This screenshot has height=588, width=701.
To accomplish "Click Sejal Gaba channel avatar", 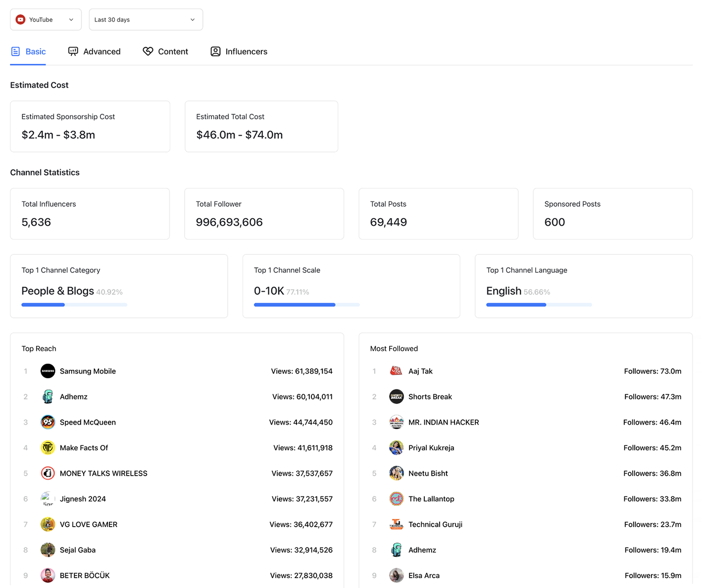I will tap(48, 550).
